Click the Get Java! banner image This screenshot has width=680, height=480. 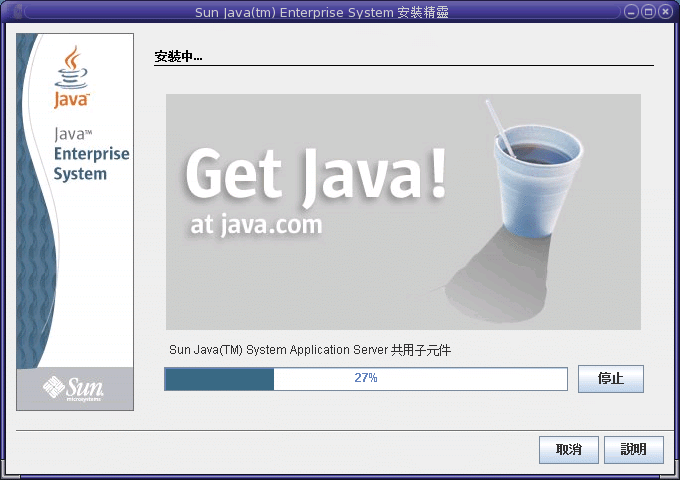pos(403,212)
